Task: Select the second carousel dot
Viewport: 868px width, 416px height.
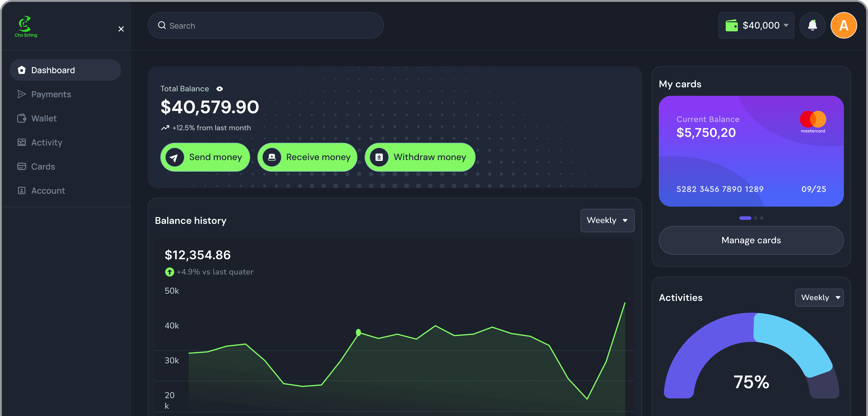Action: pos(755,218)
